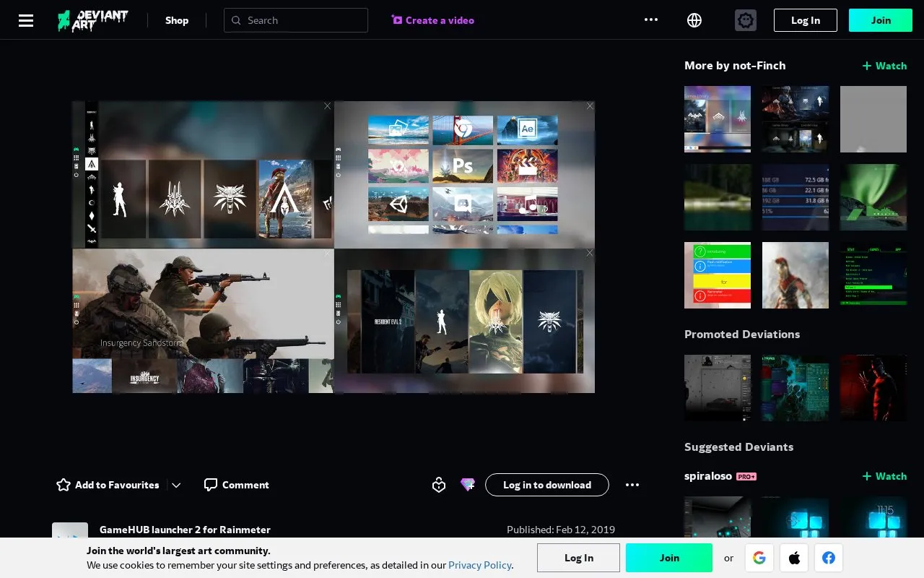Image resolution: width=924 pixels, height=578 pixels.
Task: Expand the favourites collection dropdown arrow
Action: tap(176, 485)
